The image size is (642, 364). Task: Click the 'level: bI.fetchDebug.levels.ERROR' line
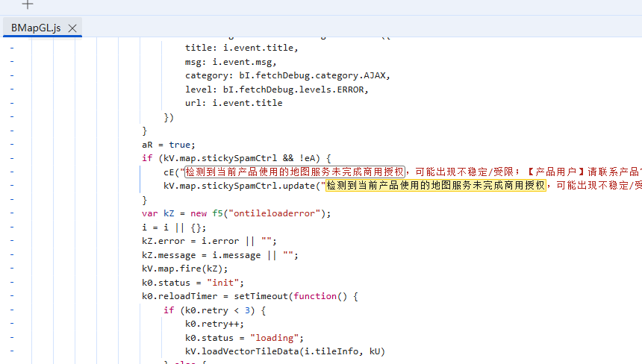277,90
